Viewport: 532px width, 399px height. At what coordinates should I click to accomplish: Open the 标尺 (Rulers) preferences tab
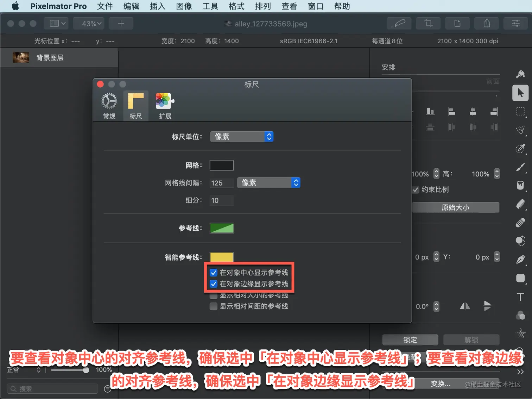pos(136,106)
